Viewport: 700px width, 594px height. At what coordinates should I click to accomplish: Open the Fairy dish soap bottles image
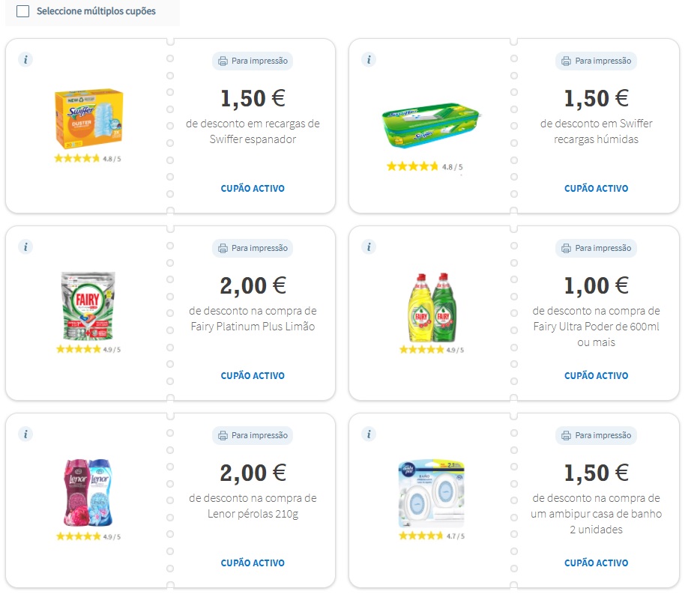[x=432, y=307]
